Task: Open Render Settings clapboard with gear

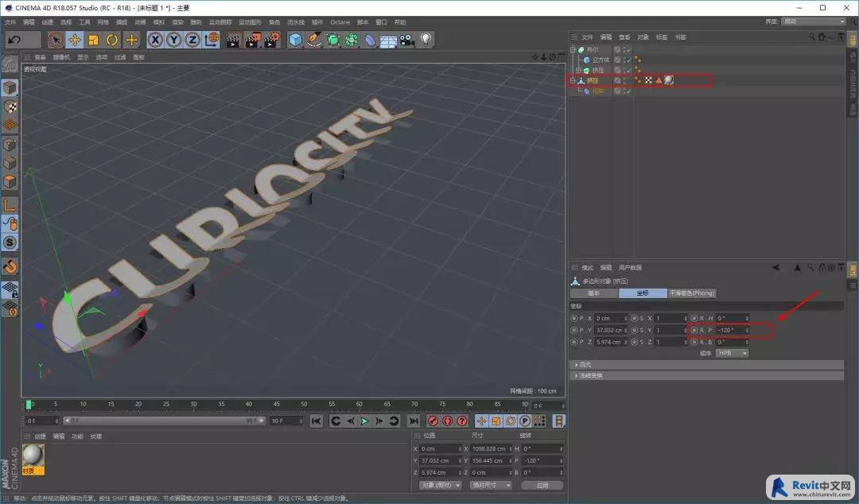Action: (x=272, y=40)
